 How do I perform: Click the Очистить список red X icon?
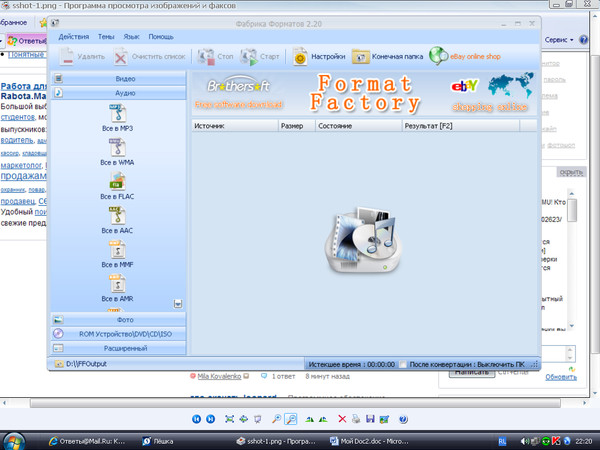121,57
